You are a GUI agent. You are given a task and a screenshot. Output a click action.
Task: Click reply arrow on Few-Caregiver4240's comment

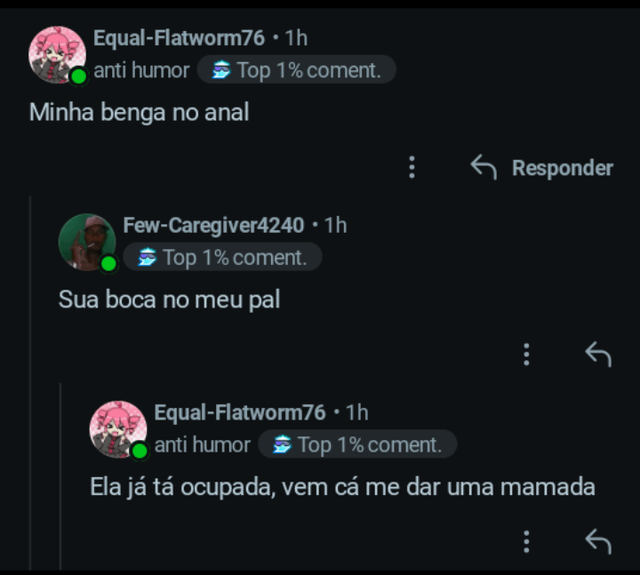pyautogui.click(x=597, y=354)
